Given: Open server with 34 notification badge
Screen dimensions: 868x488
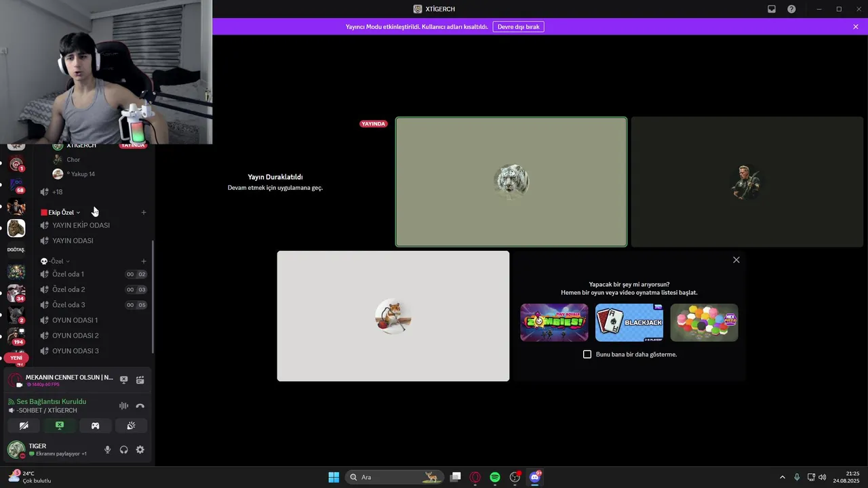Looking at the screenshot, I should click(x=16, y=293).
